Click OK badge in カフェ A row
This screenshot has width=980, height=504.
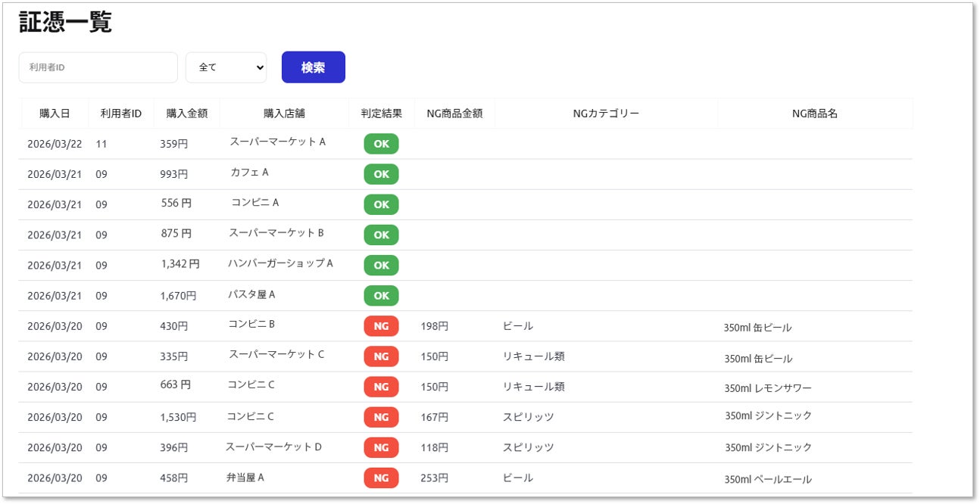click(x=381, y=174)
